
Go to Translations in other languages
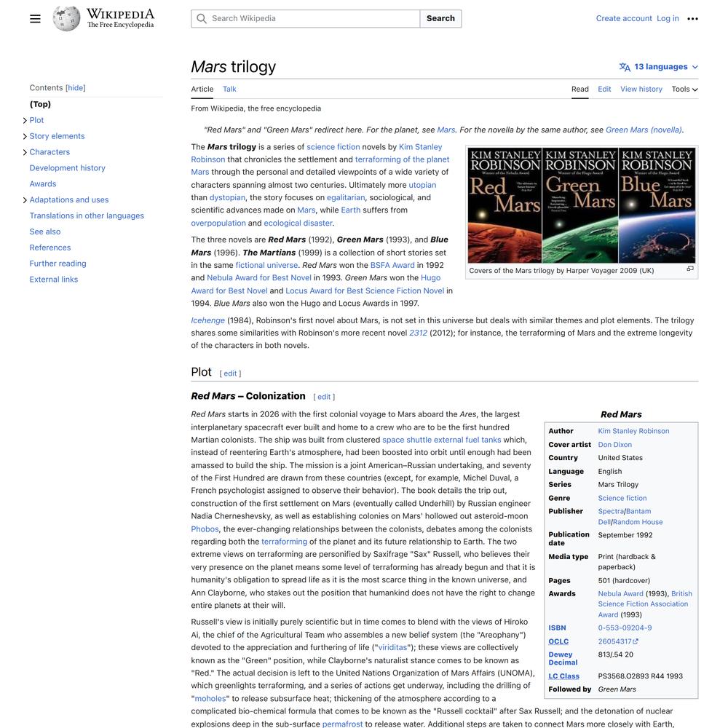87,216
